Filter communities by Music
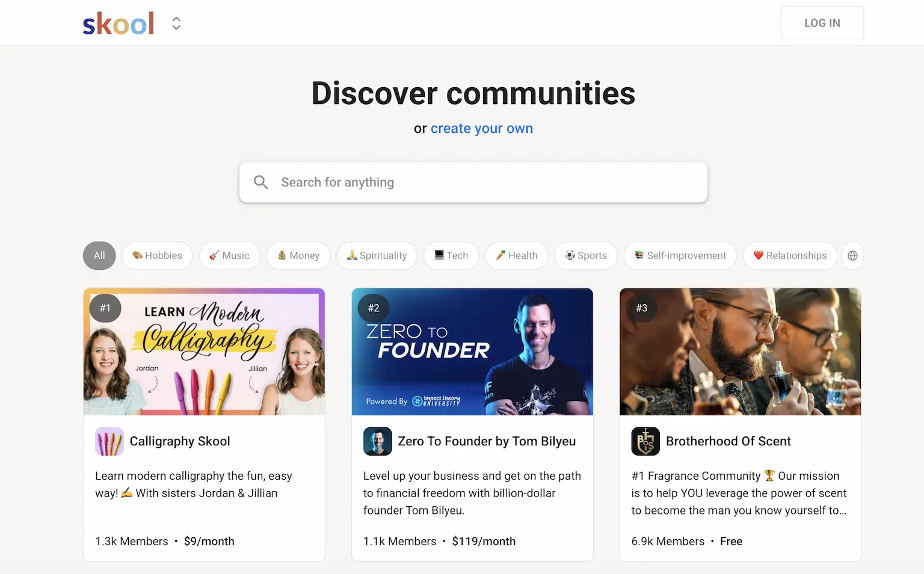This screenshot has height=574, width=924. pyautogui.click(x=229, y=255)
